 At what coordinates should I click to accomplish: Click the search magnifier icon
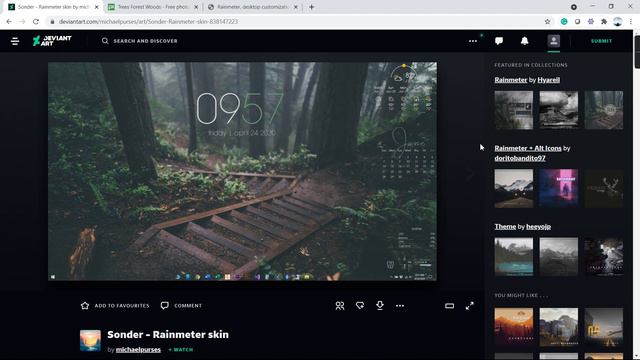coord(105,41)
